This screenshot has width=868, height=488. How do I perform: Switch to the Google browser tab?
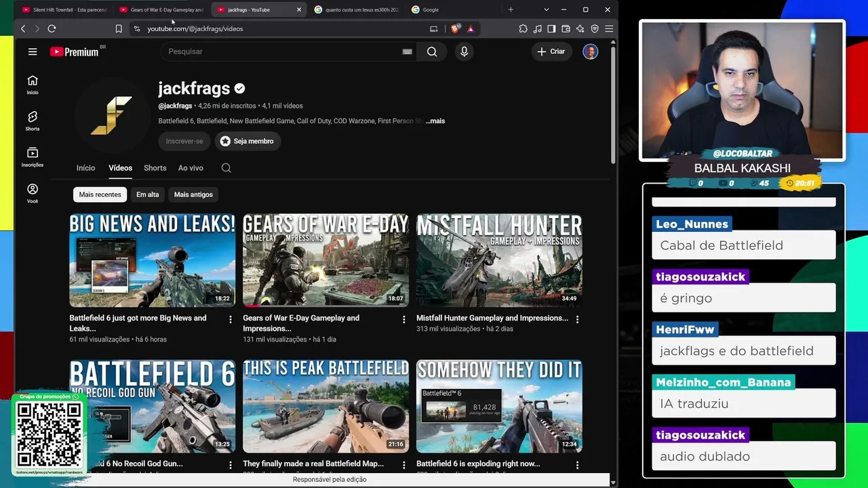[454, 9]
